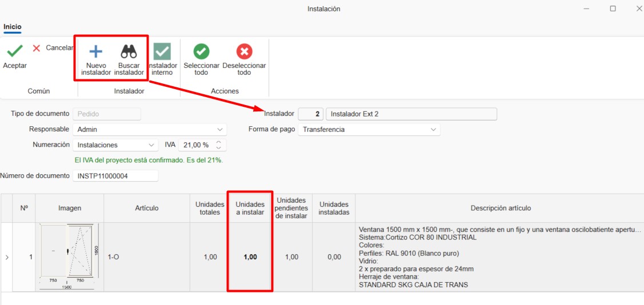Screen dimensions: 644x305
Task: Click the window thumbnail image in row 1
Action: pyautogui.click(x=69, y=256)
